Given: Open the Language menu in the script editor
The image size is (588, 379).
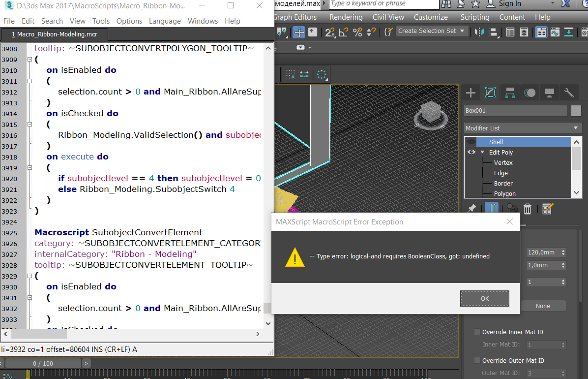Looking at the screenshot, I should point(165,21).
